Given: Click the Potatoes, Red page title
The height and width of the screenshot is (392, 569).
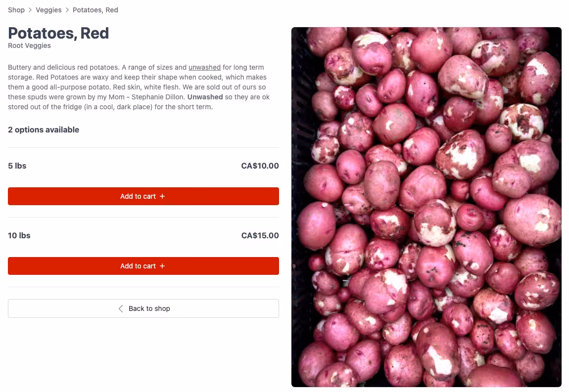Looking at the screenshot, I should 58,33.
